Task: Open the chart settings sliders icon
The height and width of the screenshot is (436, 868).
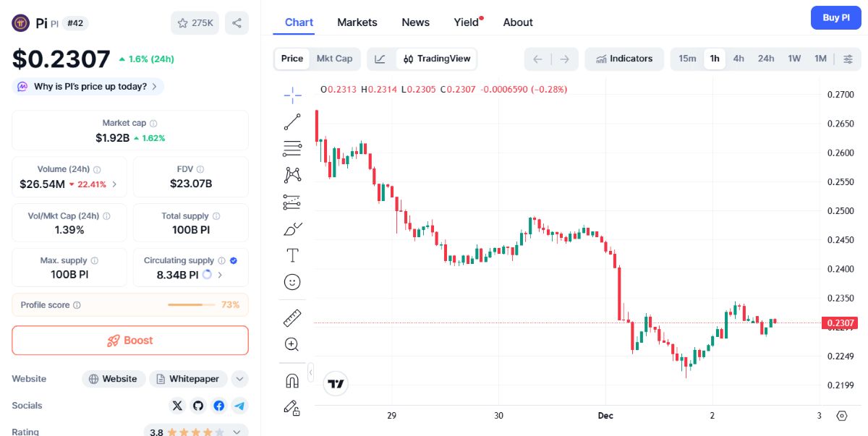Action: point(848,59)
